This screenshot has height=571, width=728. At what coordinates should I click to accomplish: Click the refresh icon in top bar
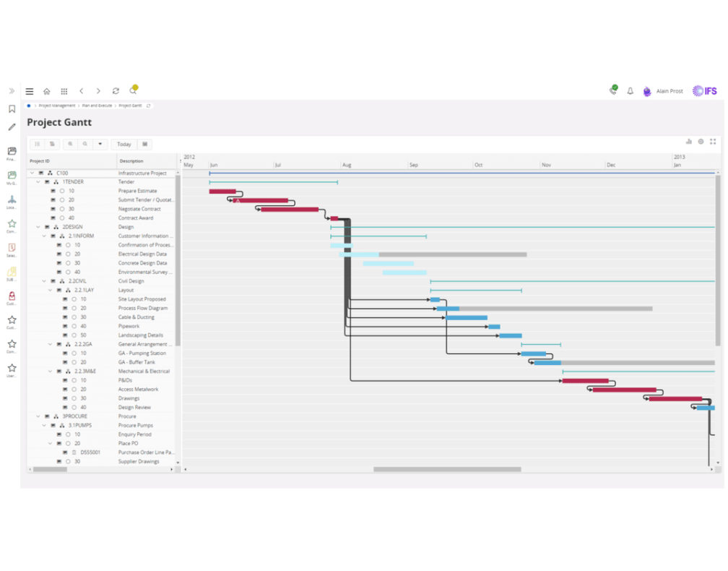(x=116, y=91)
